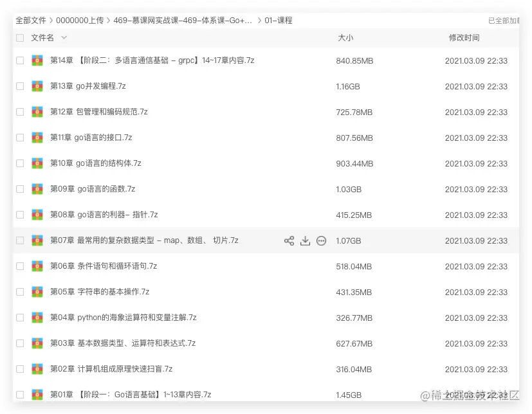Check the select-all checkbox in the header
The height and width of the screenshot is (414, 532).
click(x=19, y=38)
